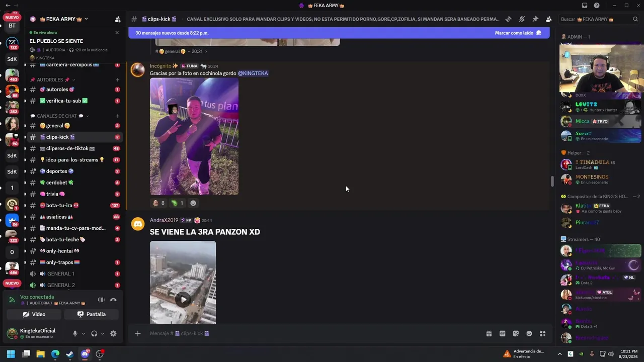
Task: Go back using the top-left arrow
Action: point(8,6)
